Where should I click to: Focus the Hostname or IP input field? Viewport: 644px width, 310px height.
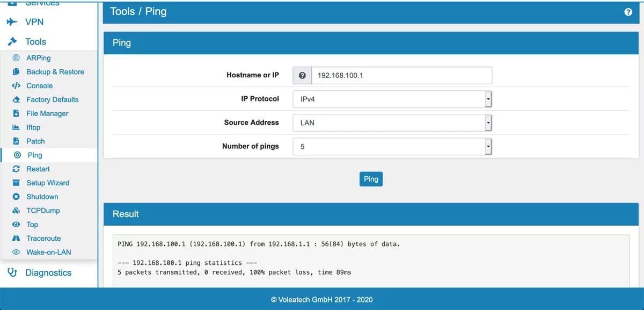[x=401, y=76]
